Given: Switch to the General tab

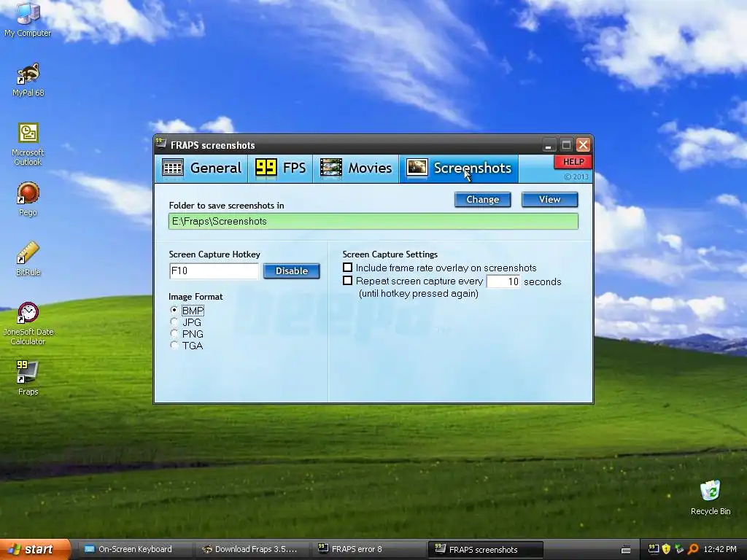Looking at the screenshot, I should (x=201, y=168).
